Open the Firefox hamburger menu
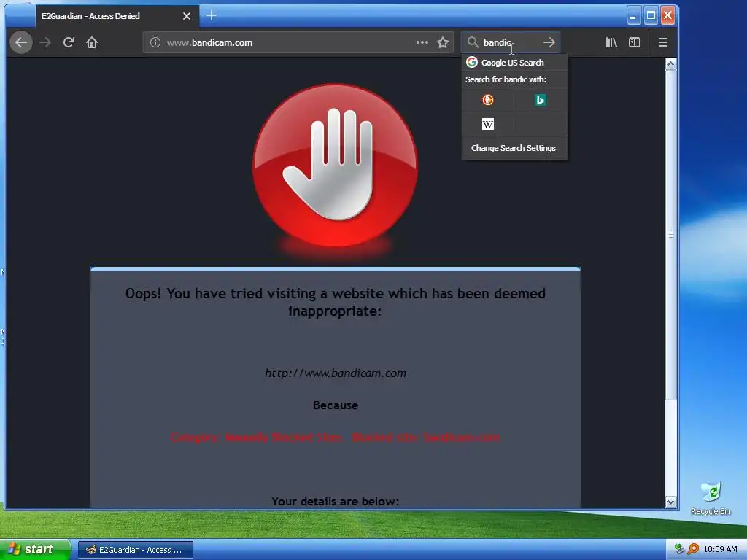 click(x=662, y=42)
